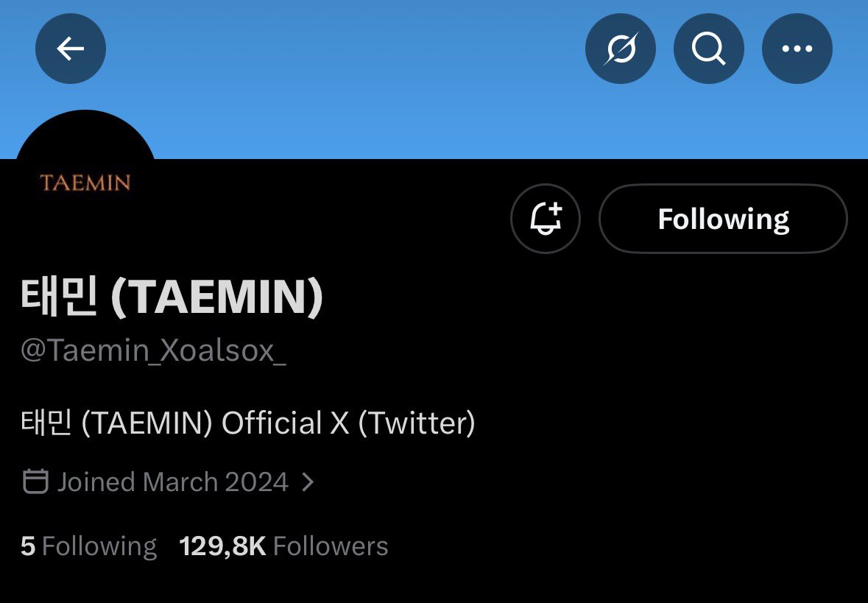The image size is (868, 603).
Task: Enable post notifications with the bell icon
Action: point(545,219)
